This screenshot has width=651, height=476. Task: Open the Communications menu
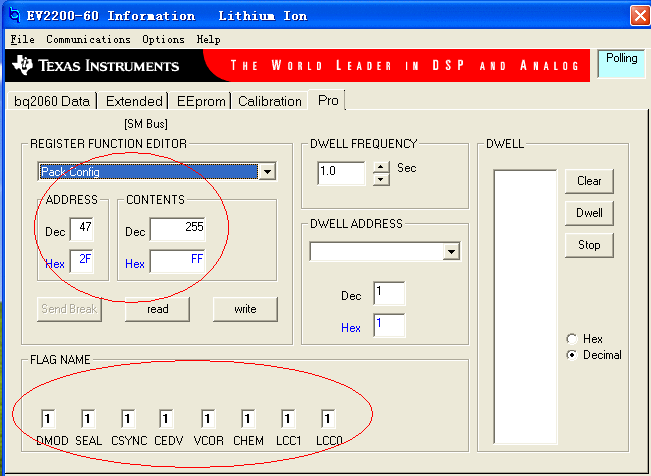[x=88, y=39]
